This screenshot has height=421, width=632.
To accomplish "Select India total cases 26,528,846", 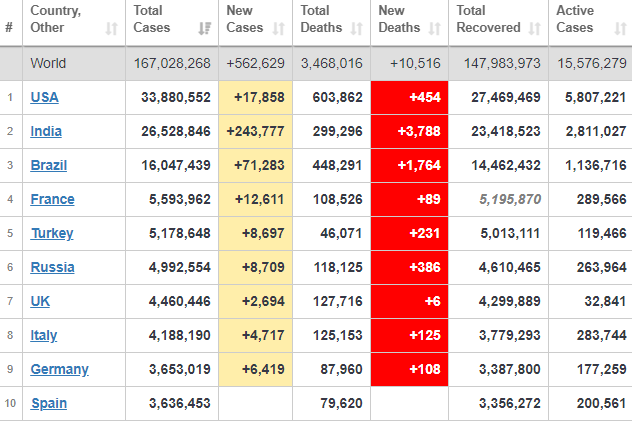I will click(x=176, y=131).
